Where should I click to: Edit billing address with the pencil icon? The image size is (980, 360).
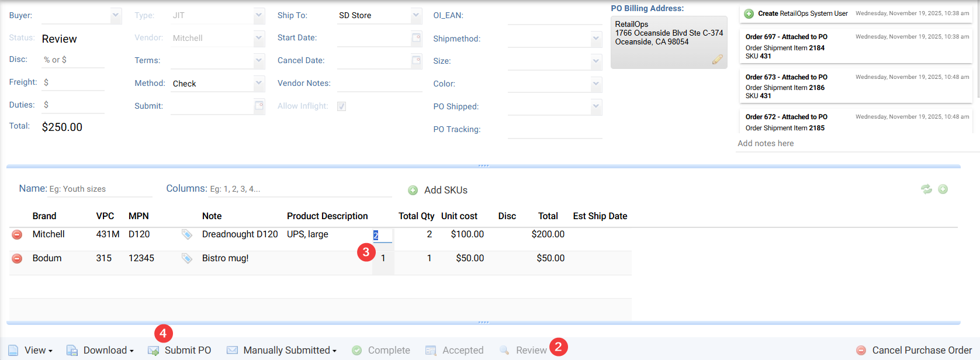point(717,60)
